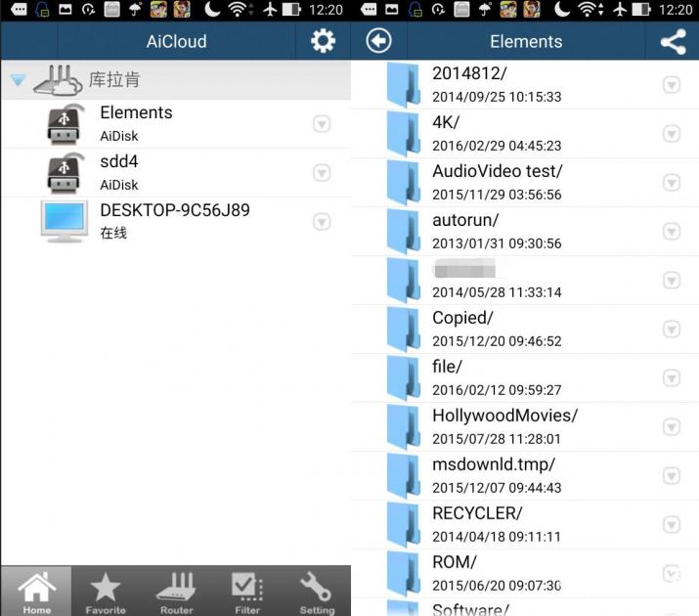Click the Elements USB disk icon
The height and width of the screenshot is (616, 699).
tap(66, 124)
